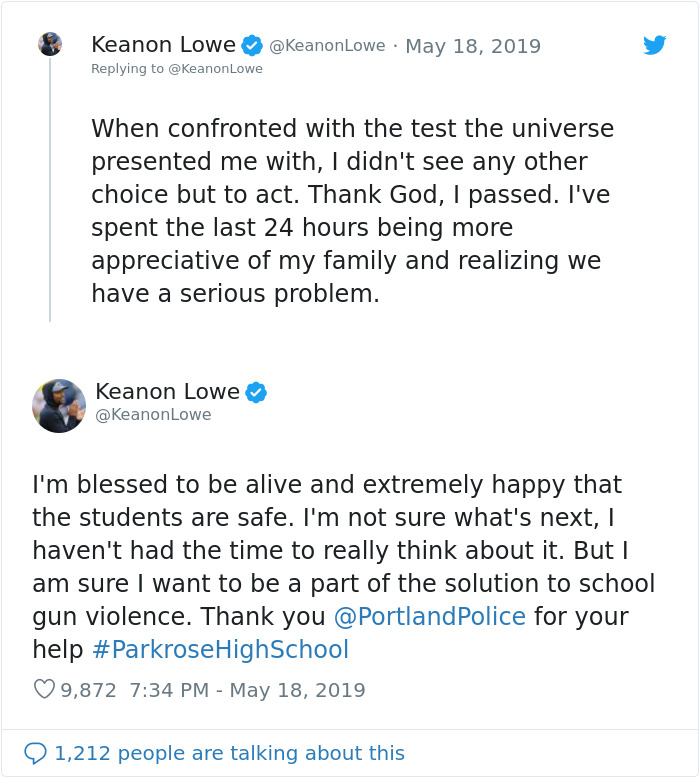Click the verified badge in the reply tweet header
This screenshot has width=700, height=778.
(252, 45)
